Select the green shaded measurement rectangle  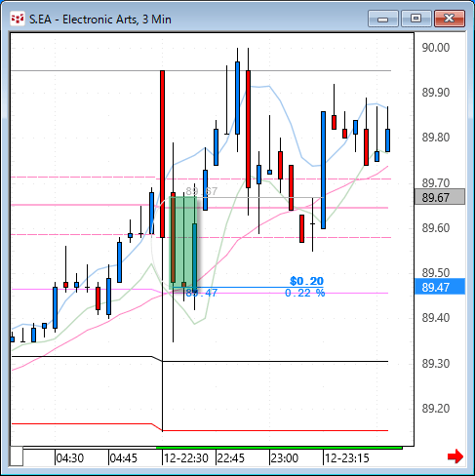(x=183, y=243)
